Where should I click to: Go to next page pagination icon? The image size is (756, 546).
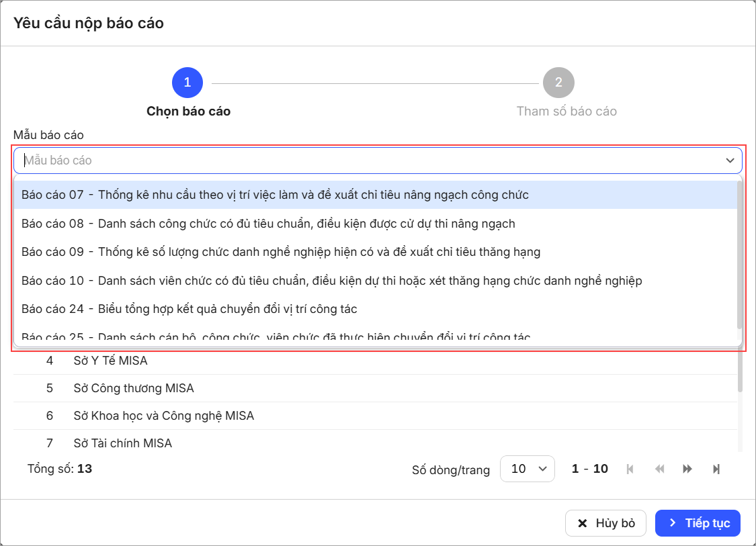(687, 469)
